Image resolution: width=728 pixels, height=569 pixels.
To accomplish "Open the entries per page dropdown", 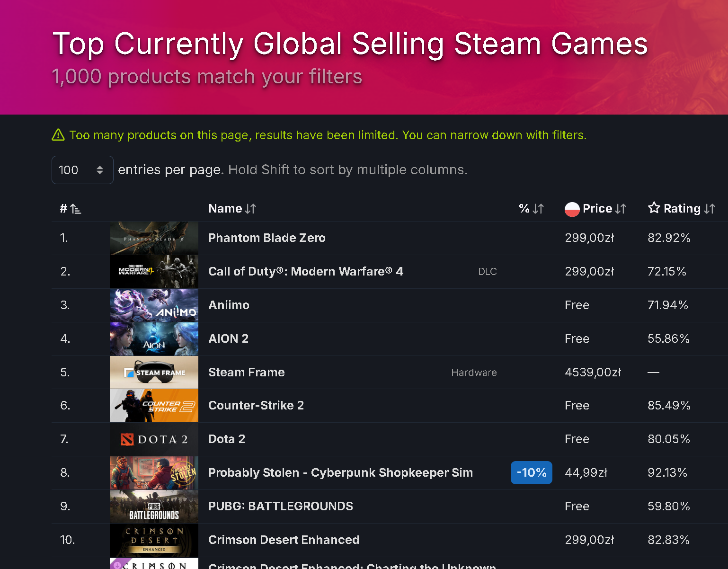I will point(82,170).
